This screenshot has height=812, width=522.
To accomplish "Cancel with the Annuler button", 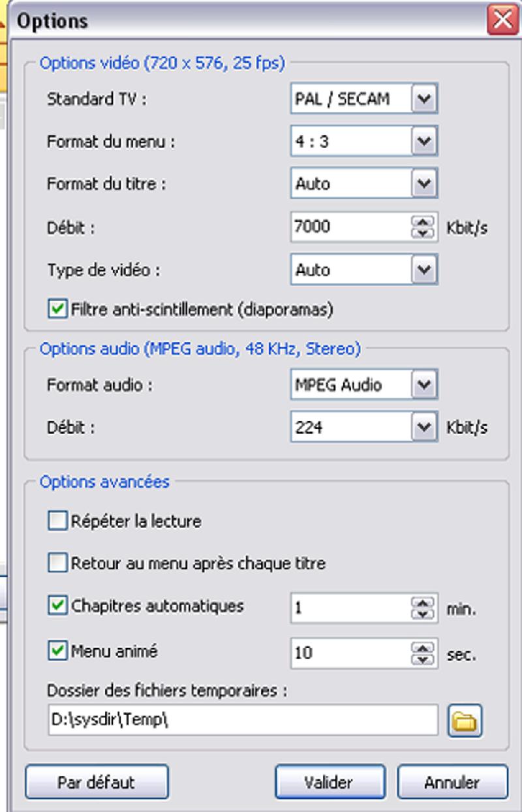I will coord(452,782).
